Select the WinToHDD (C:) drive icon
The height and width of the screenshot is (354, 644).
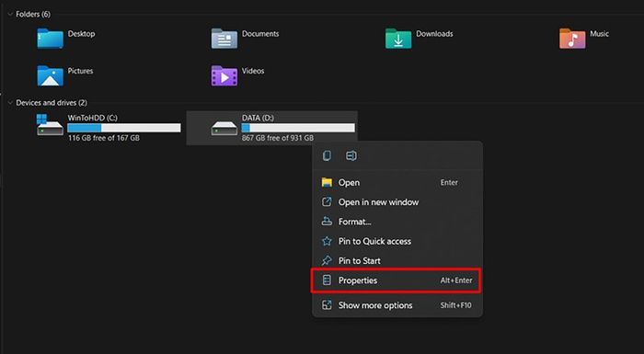tap(50, 125)
